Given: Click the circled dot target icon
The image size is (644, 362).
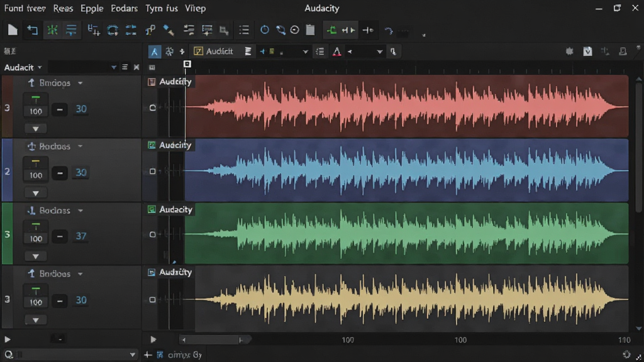Looking at the screenshot, I should tap(294, 30).
